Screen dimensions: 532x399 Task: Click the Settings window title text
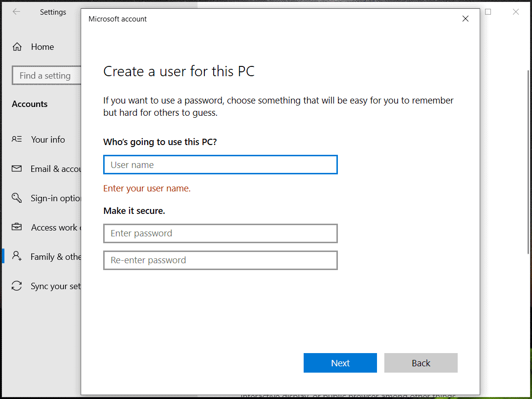[53, 12]
